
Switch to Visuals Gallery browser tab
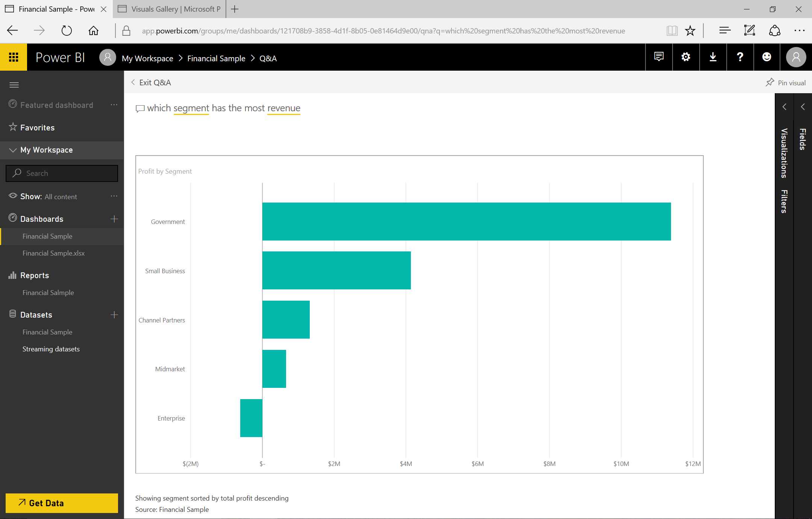click(x=169, y=9)
